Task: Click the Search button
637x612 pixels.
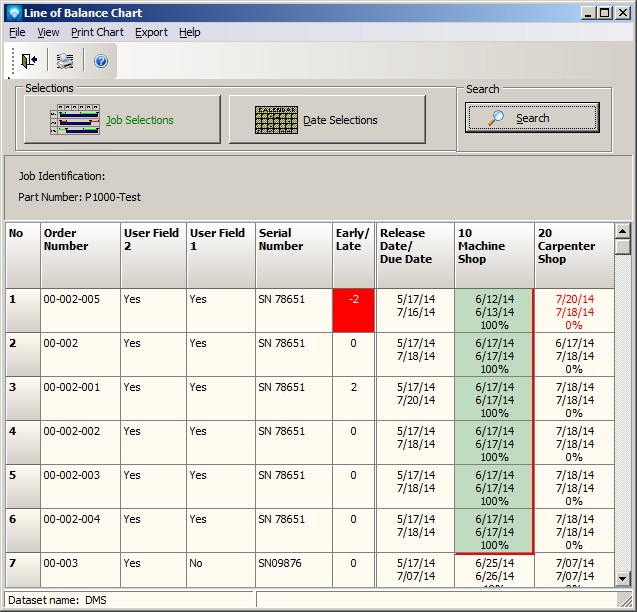Action: (x=532, y=118)
